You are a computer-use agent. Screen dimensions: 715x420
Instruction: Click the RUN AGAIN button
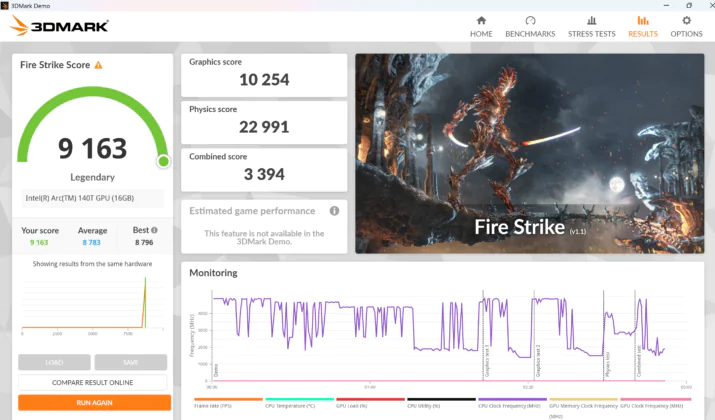point(94,403)
